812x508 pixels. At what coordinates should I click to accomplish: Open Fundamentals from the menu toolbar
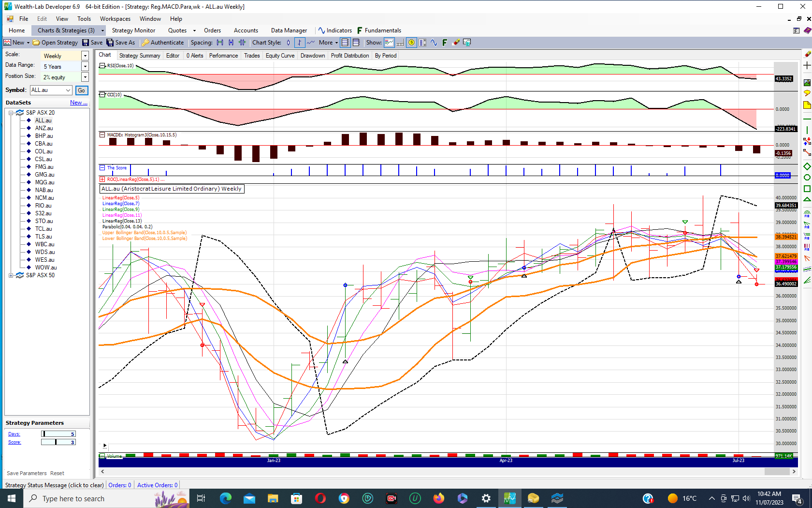[379, 30]
